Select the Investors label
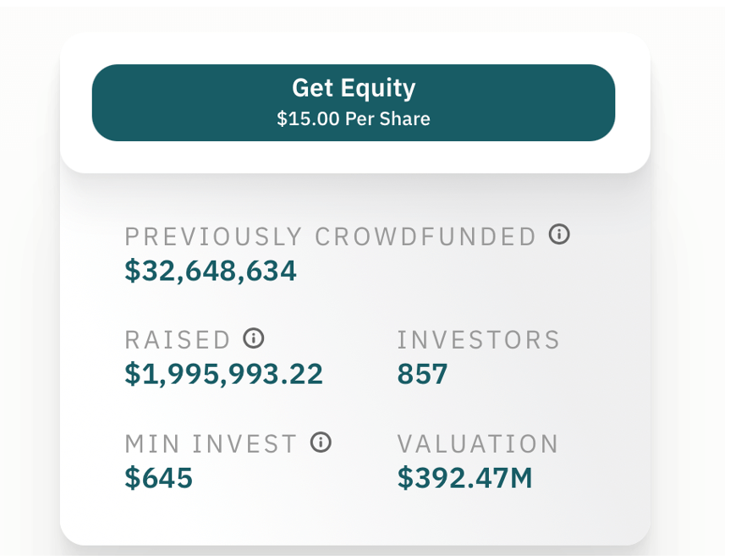This screenshot has height=560, width=730. pos(479,340)
